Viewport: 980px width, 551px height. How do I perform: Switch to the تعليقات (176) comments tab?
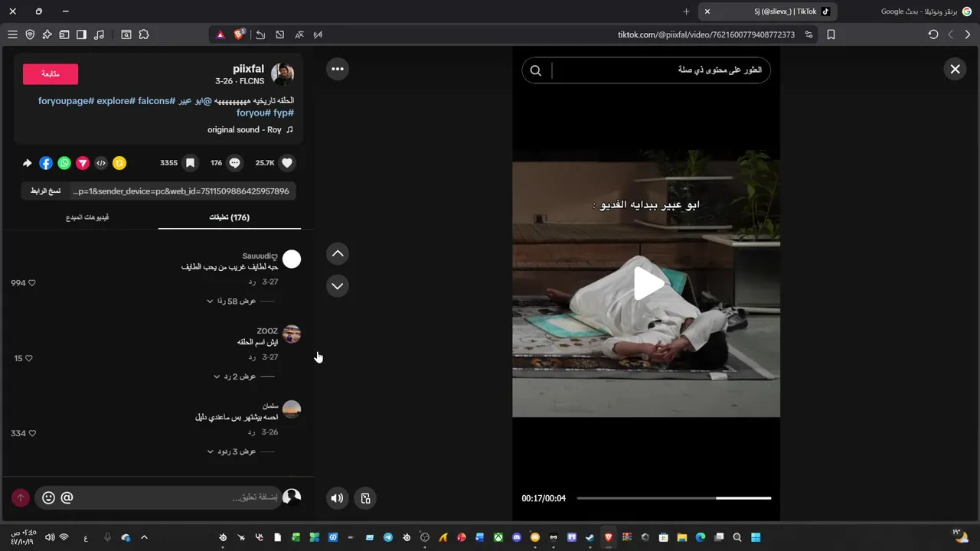pos(230,217)
